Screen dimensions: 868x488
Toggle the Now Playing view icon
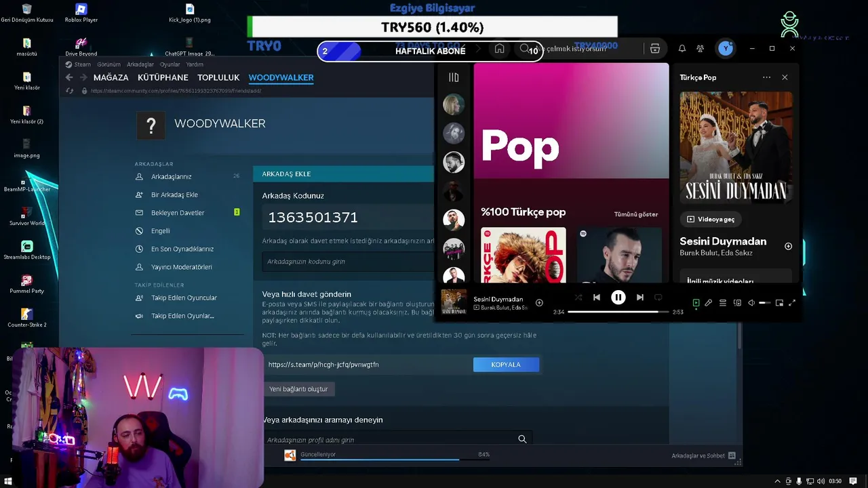[x=696, y=303]
